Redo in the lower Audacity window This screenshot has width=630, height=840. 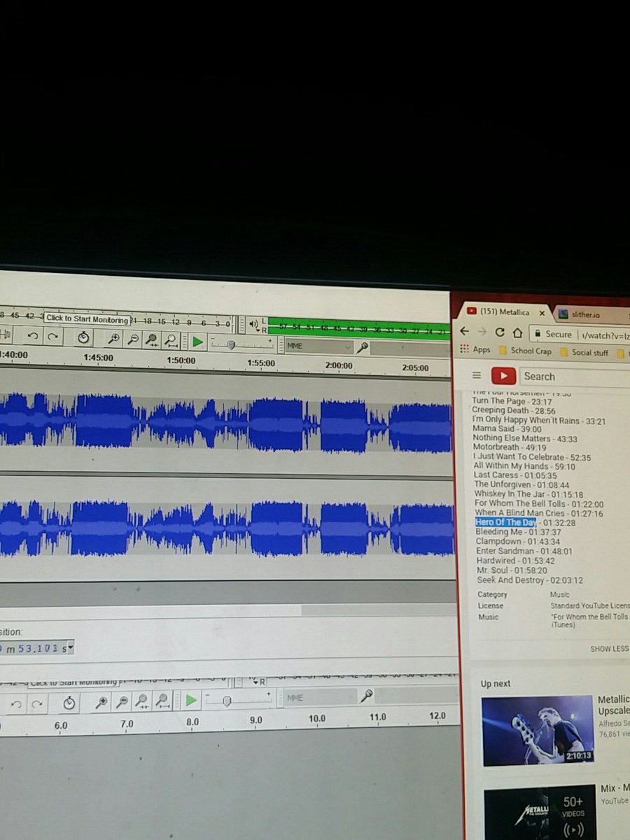[x=36, y=702]
